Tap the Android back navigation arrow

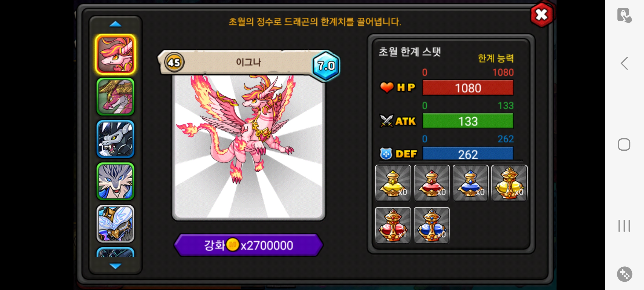[624, 63]
